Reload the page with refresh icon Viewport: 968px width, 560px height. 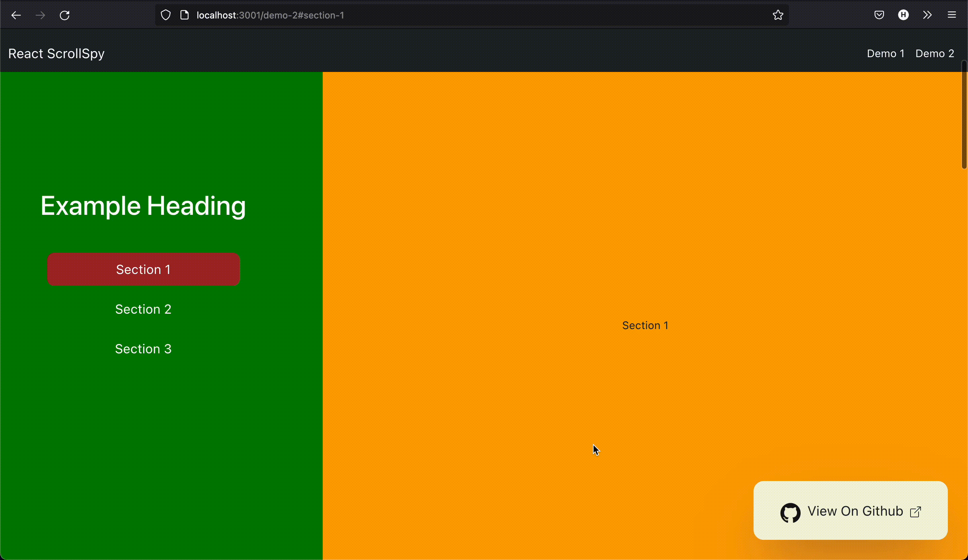[65, 15]
